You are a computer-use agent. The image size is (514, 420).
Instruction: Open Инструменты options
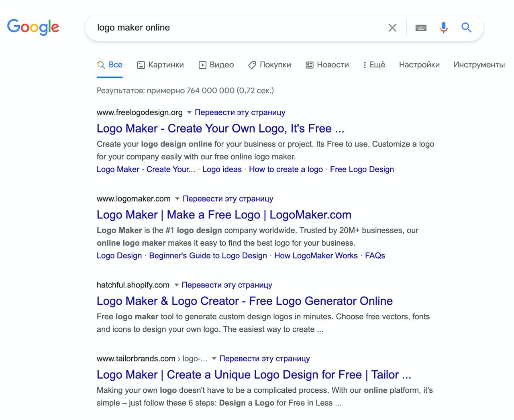[479, 65]
